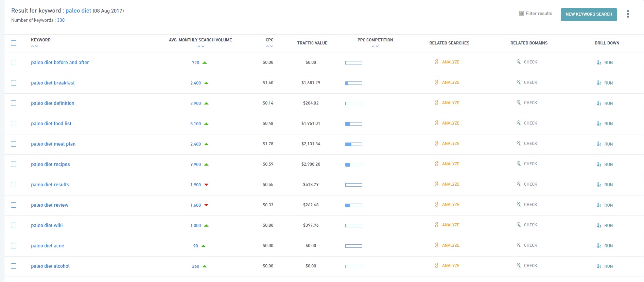The image size is (644, 282).
Task: Click the three-dot more options icon
Action: tap(628, 14)
